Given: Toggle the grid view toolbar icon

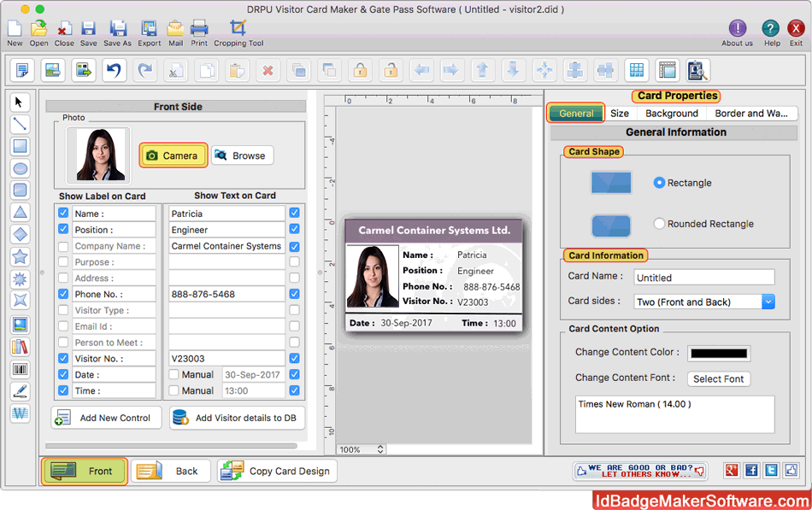Looking at the screenshot, I should (x=637, y=70).
